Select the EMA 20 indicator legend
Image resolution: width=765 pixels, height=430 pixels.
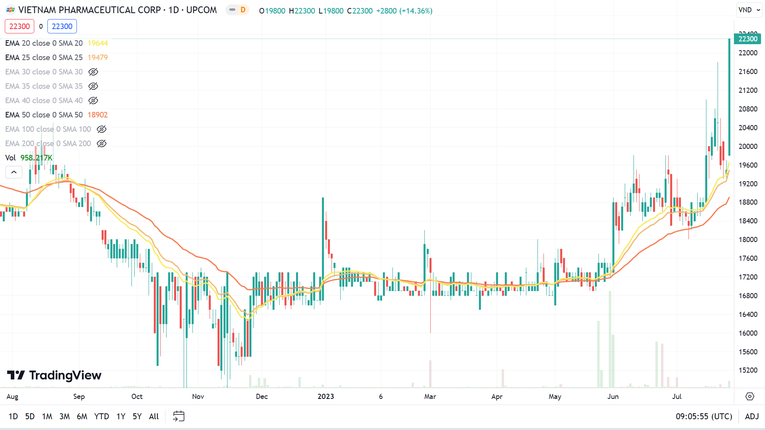tap(44, 44)
